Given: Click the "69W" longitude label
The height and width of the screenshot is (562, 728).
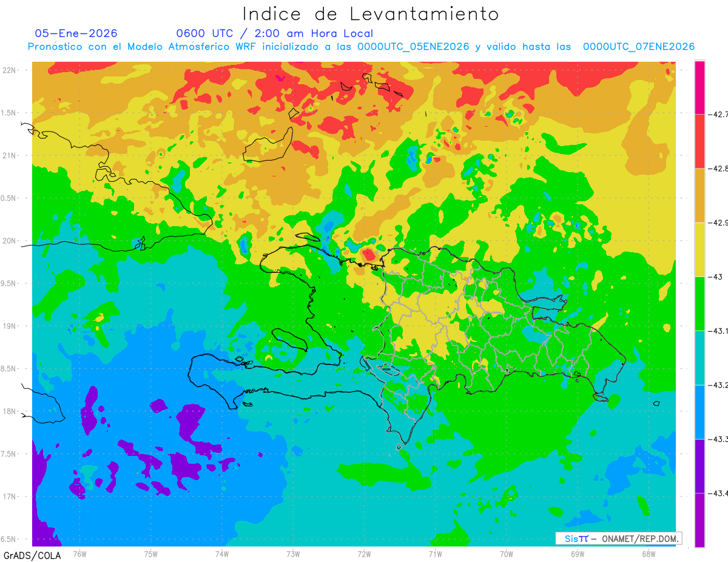Looking at the screenshot, I should [x=578, y=554].
